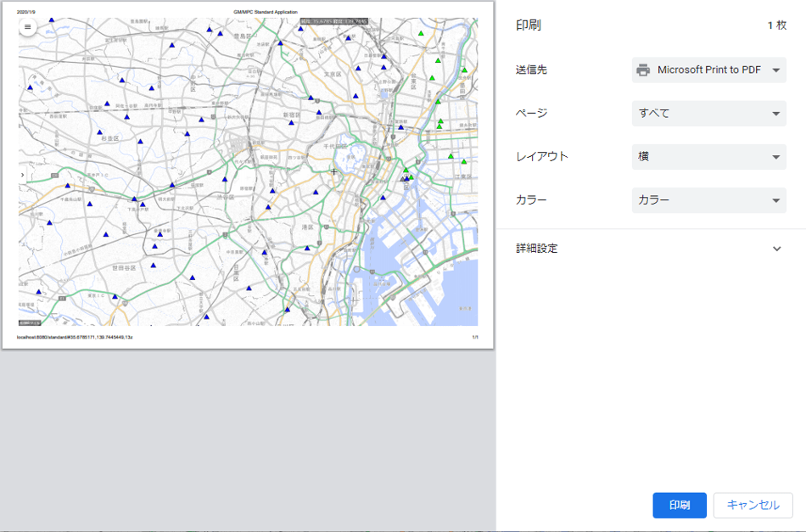Image resolution: width=806 pixels, height=532 pixels.
Task: Click the 1 枚 sheet count
Action: tap(776, 25)
